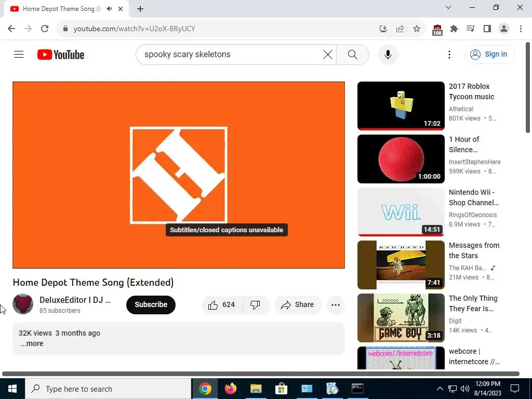532x399 pixels.
Task: Open the tab search chevron
Action: tap(448, 7)
